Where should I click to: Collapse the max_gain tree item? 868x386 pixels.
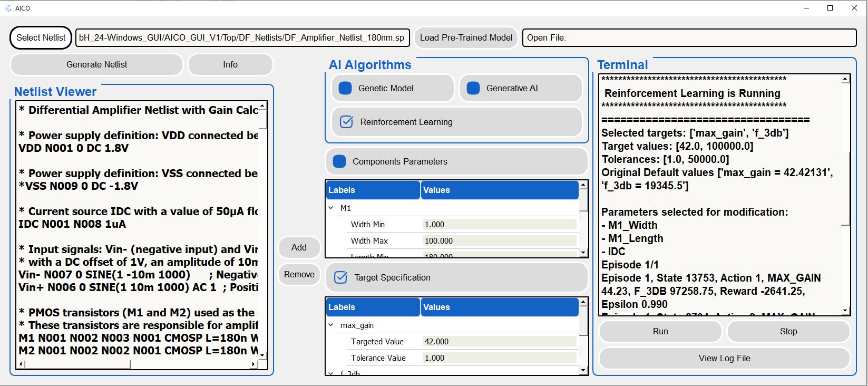[x=331, y=325]
